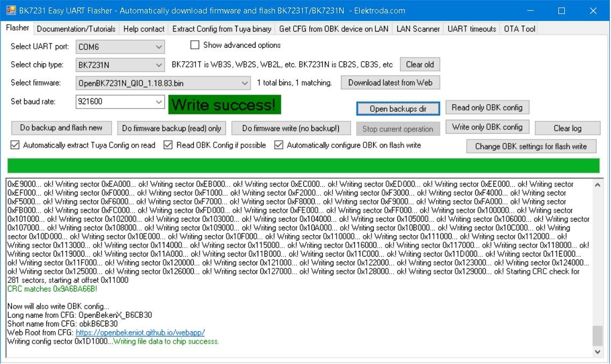Click Write only OBK config button
This screenshot has width=611, height=364.
[486, 127]
